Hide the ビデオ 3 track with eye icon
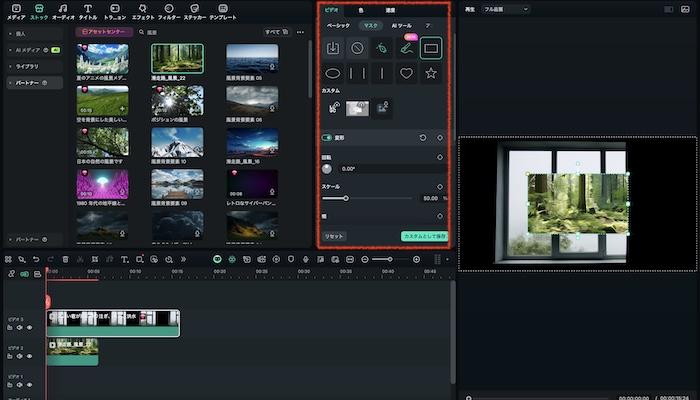The image size is (700, 400). pyautogui.click(x=29, y=327)
